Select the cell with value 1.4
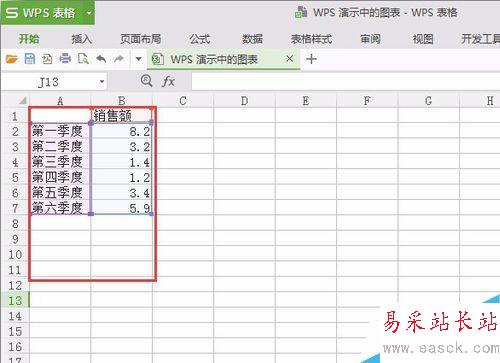The height and width of the screenshot is (363, 500). (x=122, y=162)
